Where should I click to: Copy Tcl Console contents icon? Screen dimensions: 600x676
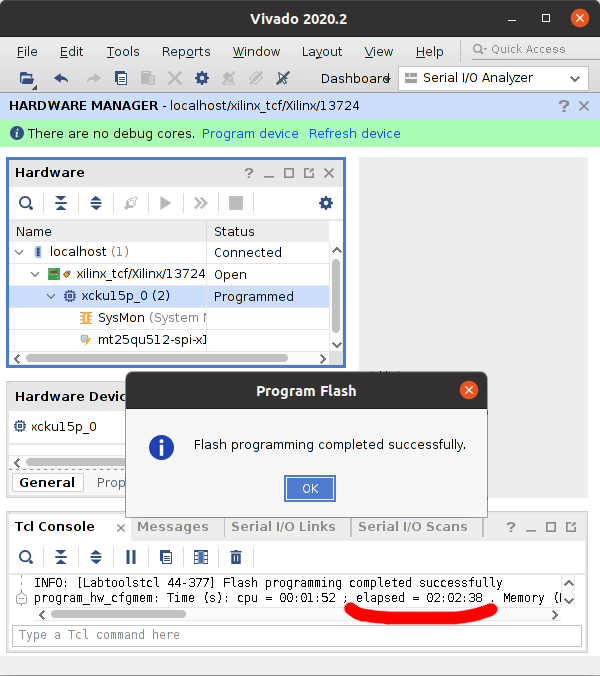[x=166, y=557]
